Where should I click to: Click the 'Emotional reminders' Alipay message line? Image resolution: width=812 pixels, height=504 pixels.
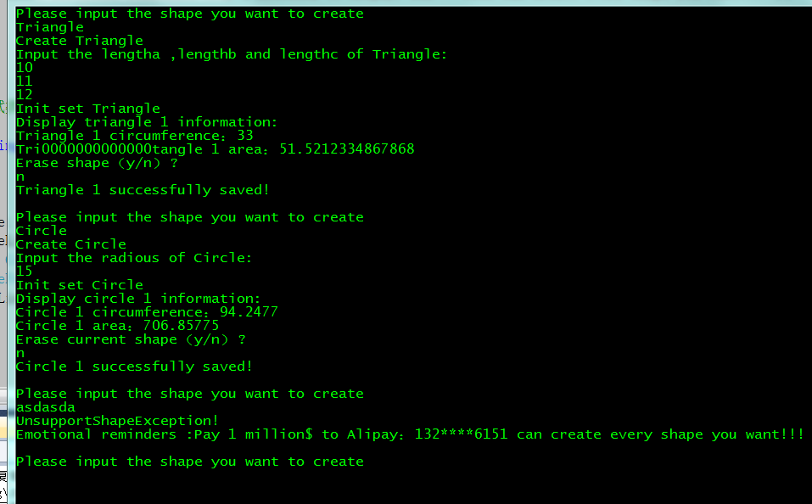410,434
